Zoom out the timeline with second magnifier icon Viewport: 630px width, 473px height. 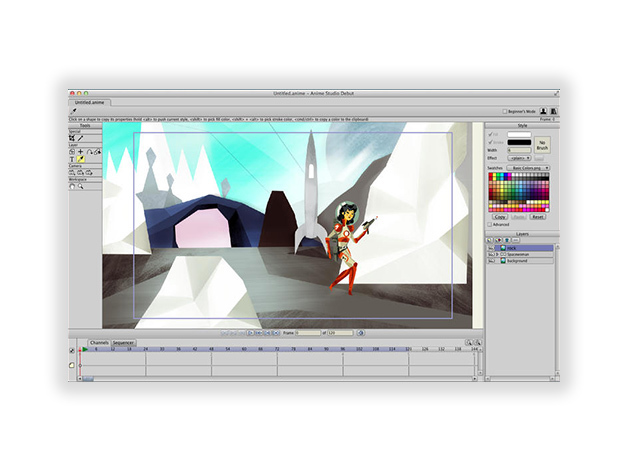click(x=477, y=342)
